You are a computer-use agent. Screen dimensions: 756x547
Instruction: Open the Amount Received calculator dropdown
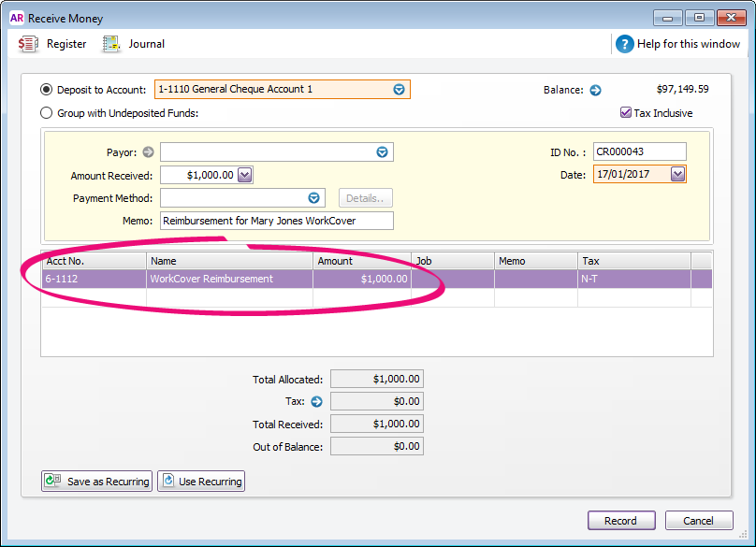tap(244, 175)
